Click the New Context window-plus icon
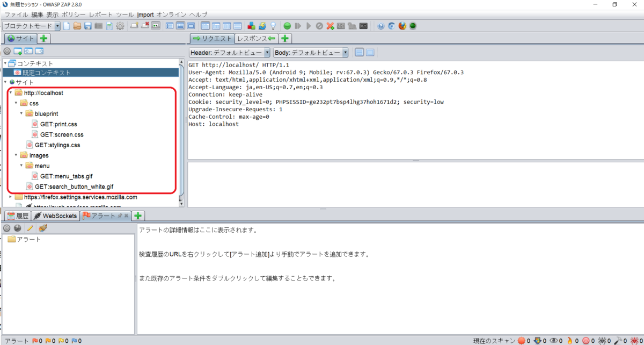Image resolution: width=644 pixels, height=345 pixels. (18, 51)
